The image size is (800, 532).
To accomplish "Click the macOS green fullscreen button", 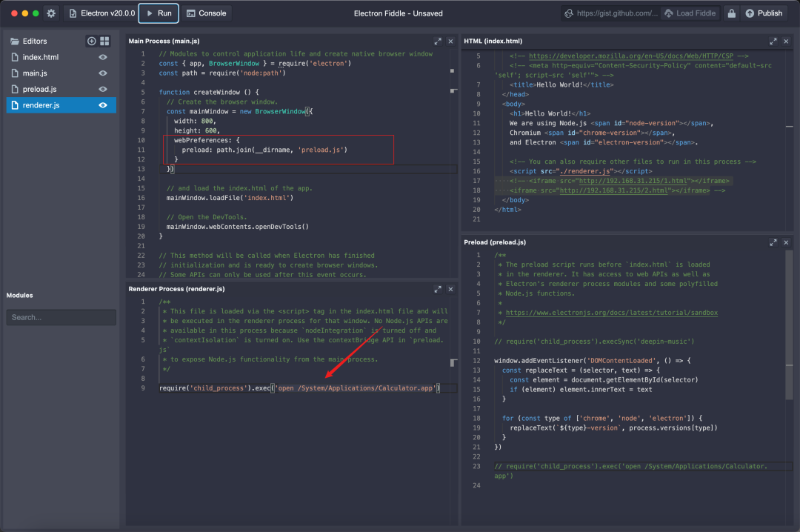I will 36,13.
